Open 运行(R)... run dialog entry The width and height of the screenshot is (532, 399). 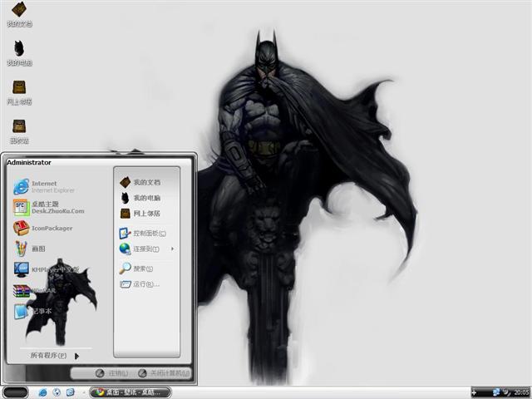pyautogui.click(x=140, y=284)
